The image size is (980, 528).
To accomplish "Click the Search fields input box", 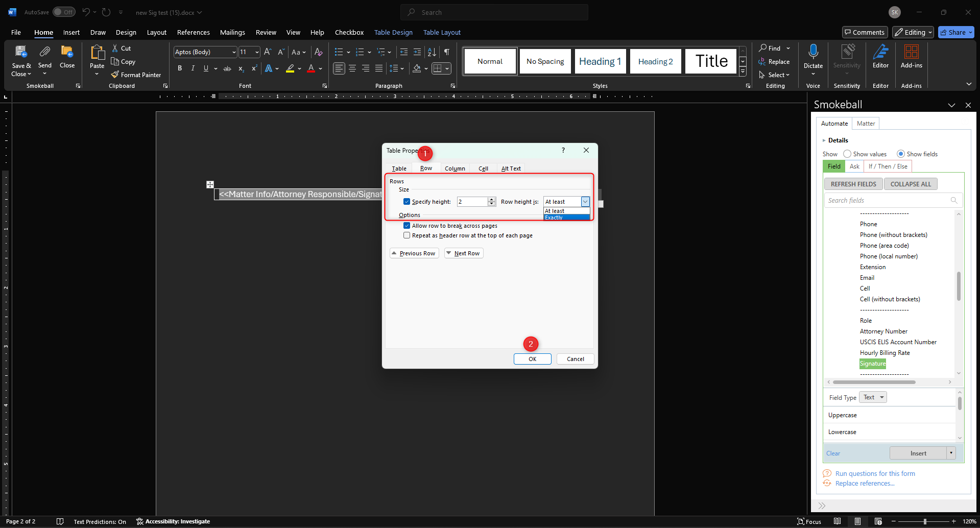I will pyautogui.click(x=889, y=200).
